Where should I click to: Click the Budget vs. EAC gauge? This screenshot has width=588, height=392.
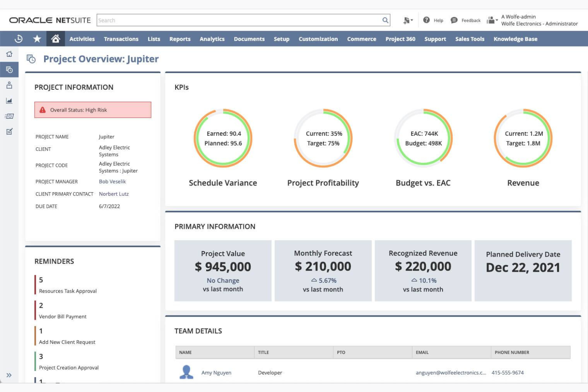coord(423,138)
